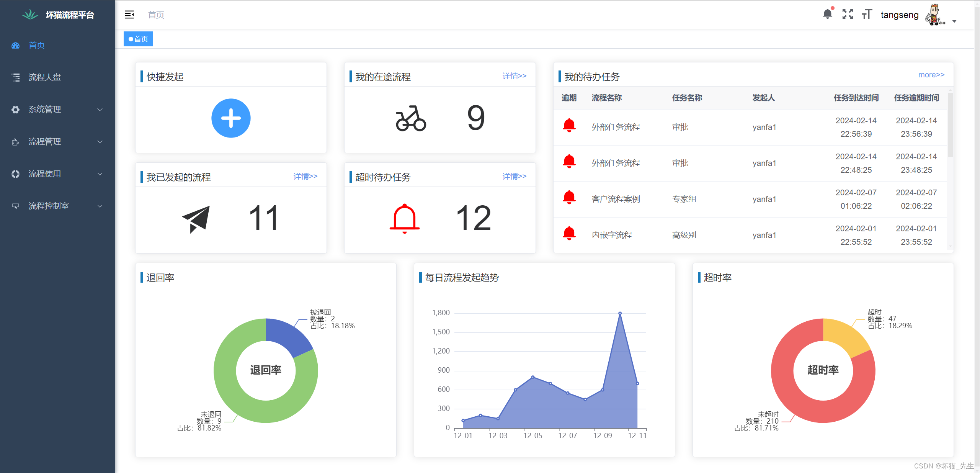Viewport: 980px width, 473px height.
Task: Open the font size adjustment icon
Action: 867,14
